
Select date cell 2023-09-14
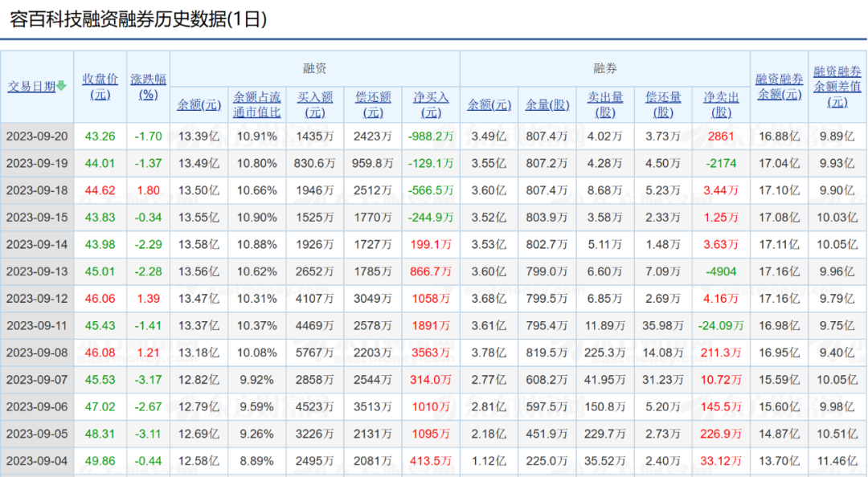click(37, 245)
